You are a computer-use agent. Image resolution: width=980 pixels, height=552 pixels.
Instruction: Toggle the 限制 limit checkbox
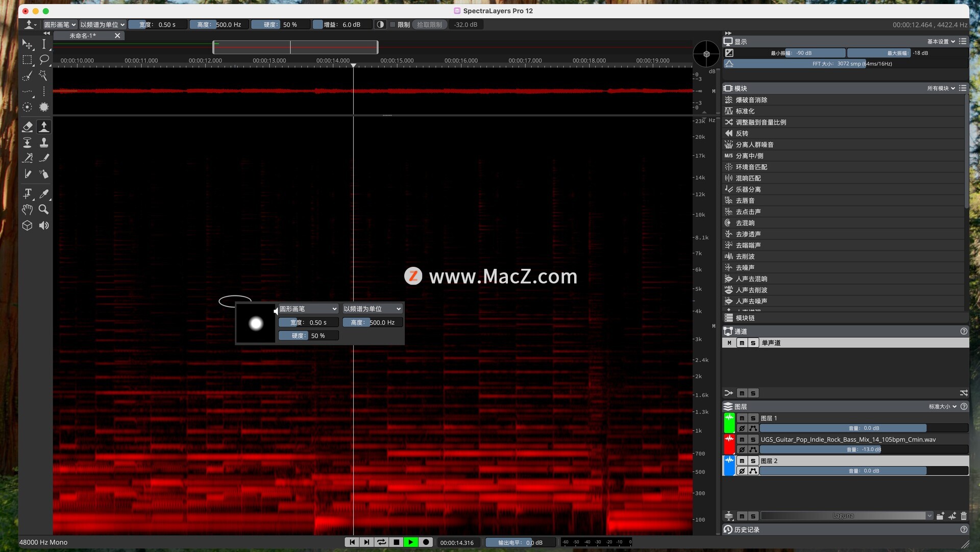[x=393, y=24]
